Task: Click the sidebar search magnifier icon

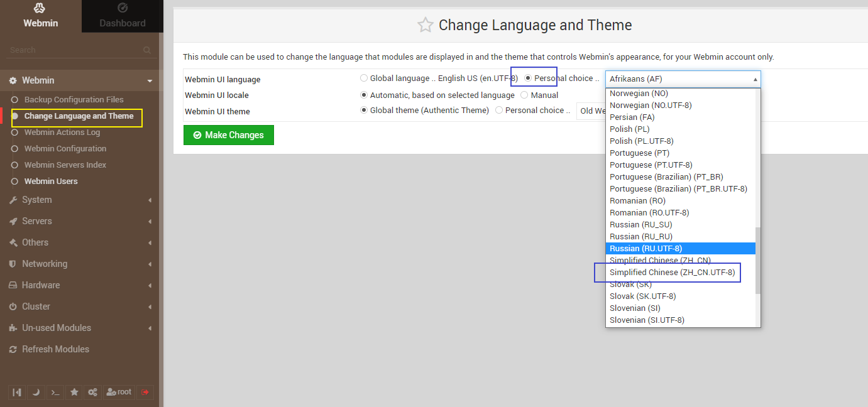Action: point(147,50)
